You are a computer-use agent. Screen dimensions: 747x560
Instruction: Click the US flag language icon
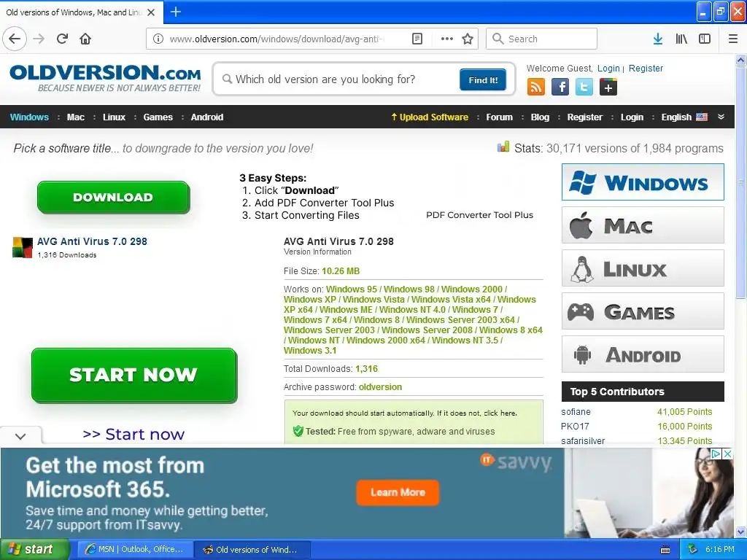[702, 117]
